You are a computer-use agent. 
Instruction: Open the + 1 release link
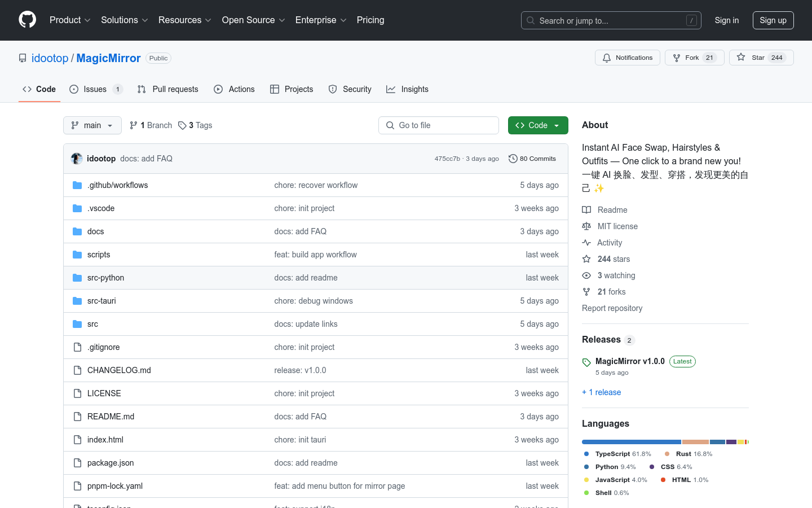click(x=601, y=392)
